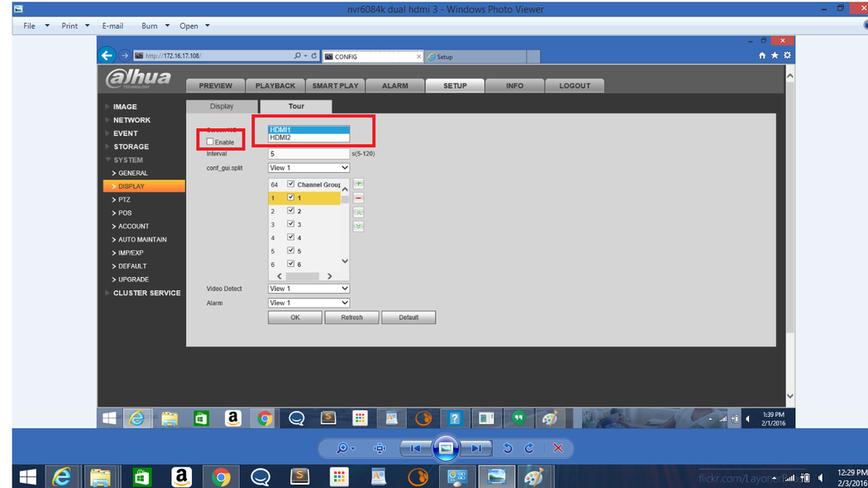The width and height of the screenshot is (868, 488).
Task: Click the Default button
Action: [408, 318]
